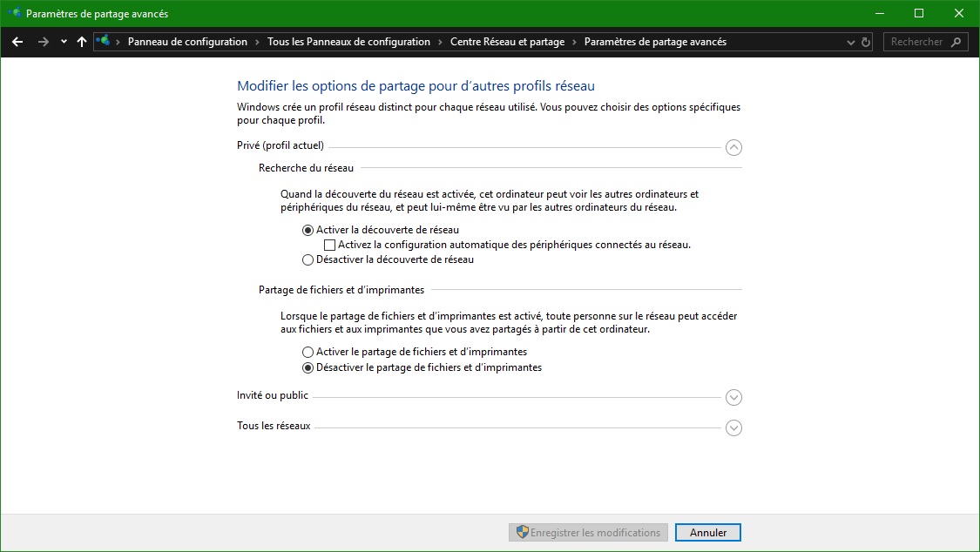Focus the Rechercher search field
The height and width of the screenshot is (552, 980).
925,42
